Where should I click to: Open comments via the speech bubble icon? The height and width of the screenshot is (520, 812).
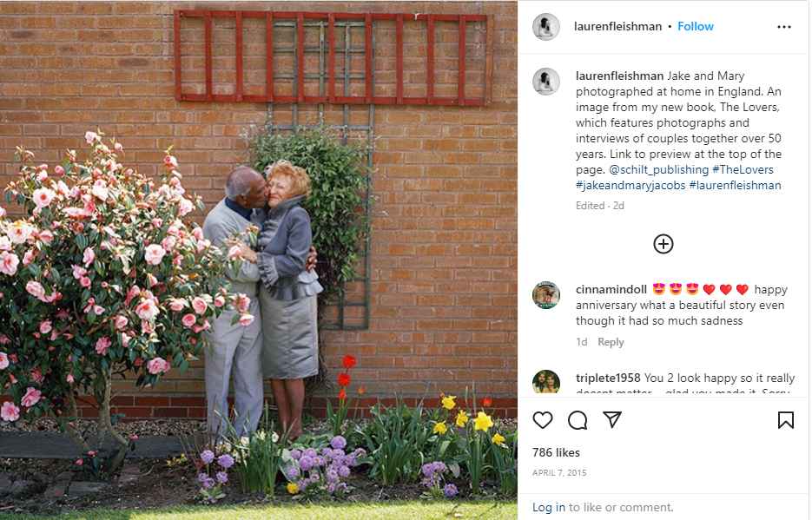pyautogui.click(x=578, y=419)
